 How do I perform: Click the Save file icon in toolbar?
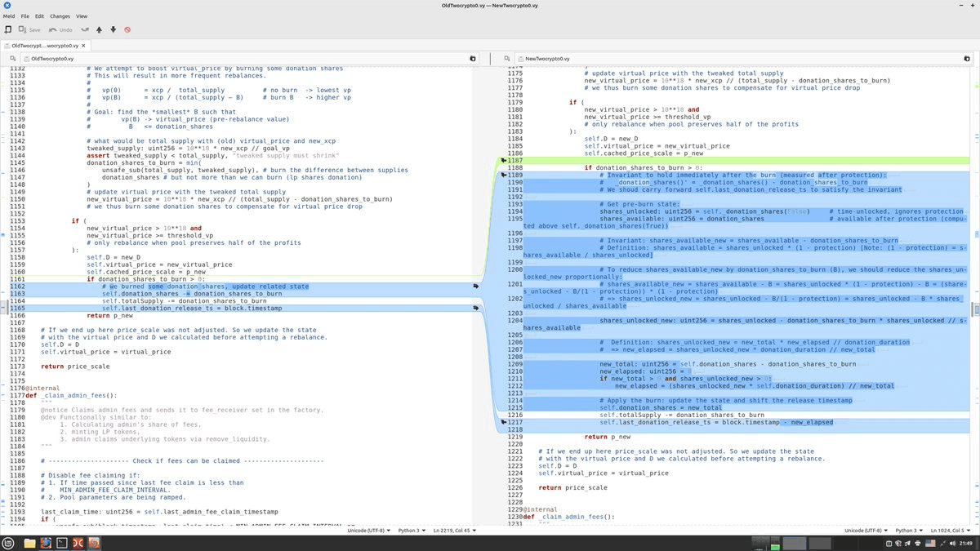[22, 29]
